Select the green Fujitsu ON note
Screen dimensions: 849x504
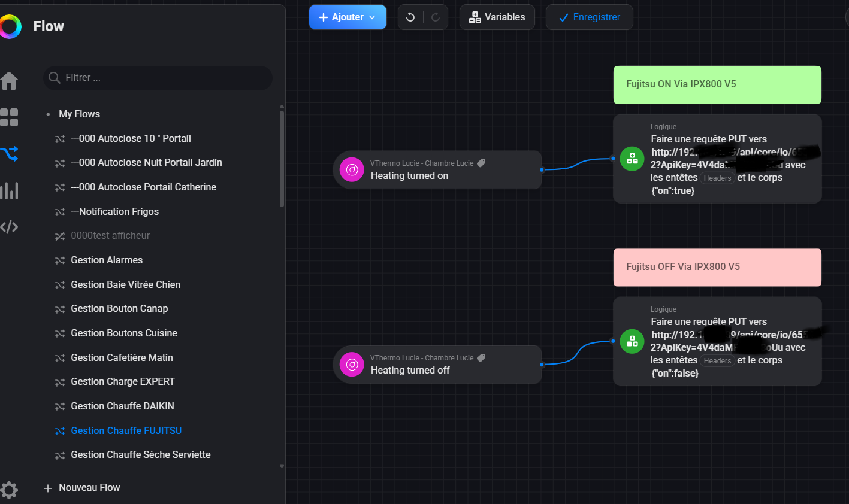[717, 84]
